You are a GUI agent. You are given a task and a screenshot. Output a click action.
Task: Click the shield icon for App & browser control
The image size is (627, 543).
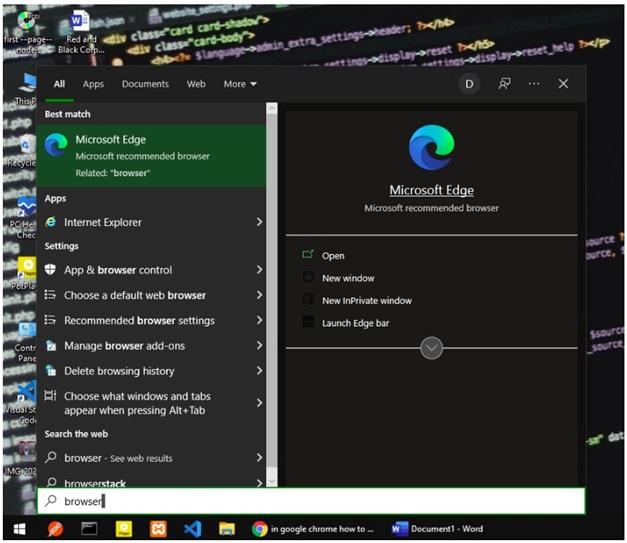point(50,270)
